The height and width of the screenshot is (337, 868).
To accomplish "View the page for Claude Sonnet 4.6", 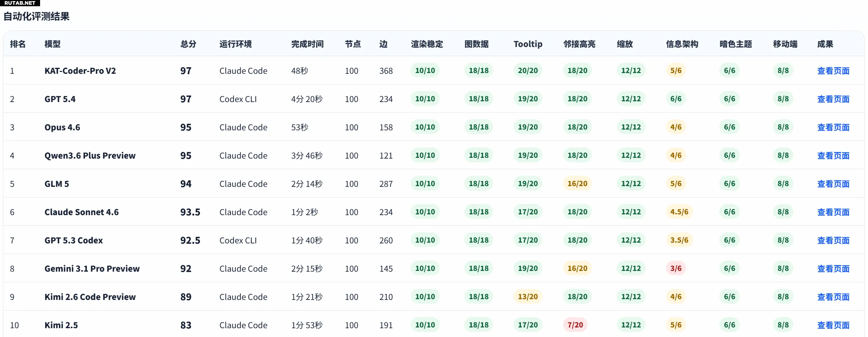I will tap(833, 212).
